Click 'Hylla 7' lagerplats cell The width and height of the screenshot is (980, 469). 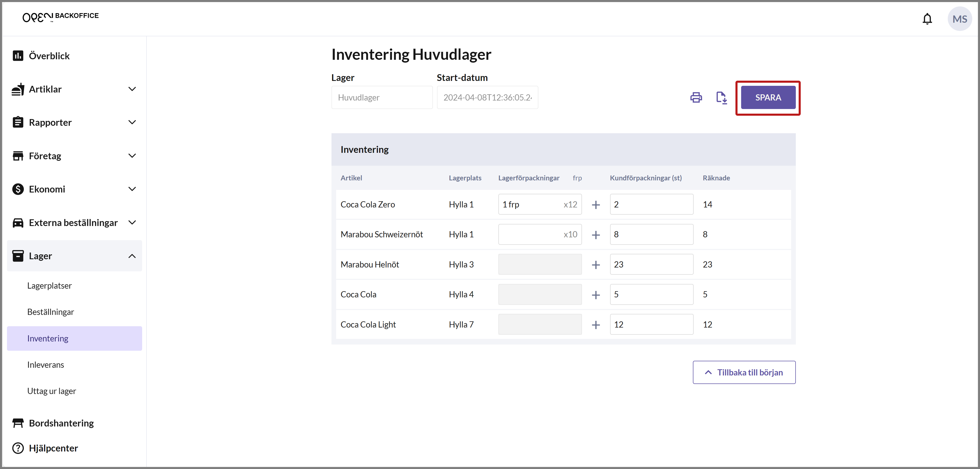click(461, 325)
